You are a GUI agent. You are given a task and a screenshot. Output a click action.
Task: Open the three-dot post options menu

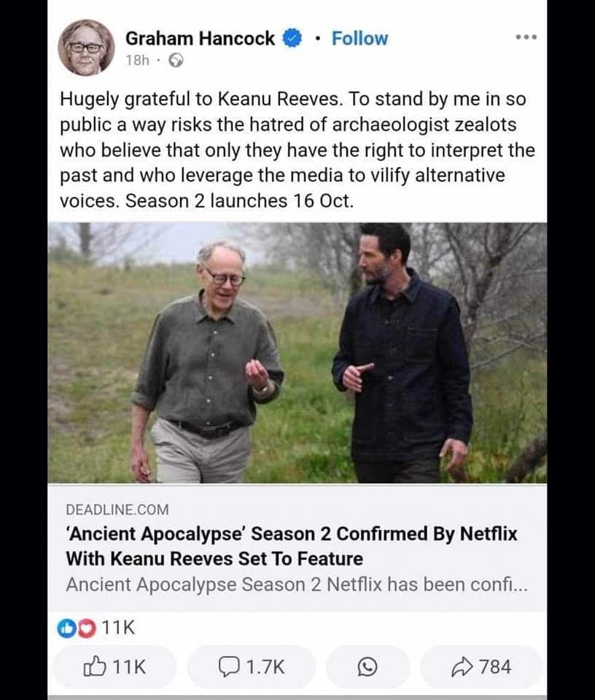coord(526,37)
